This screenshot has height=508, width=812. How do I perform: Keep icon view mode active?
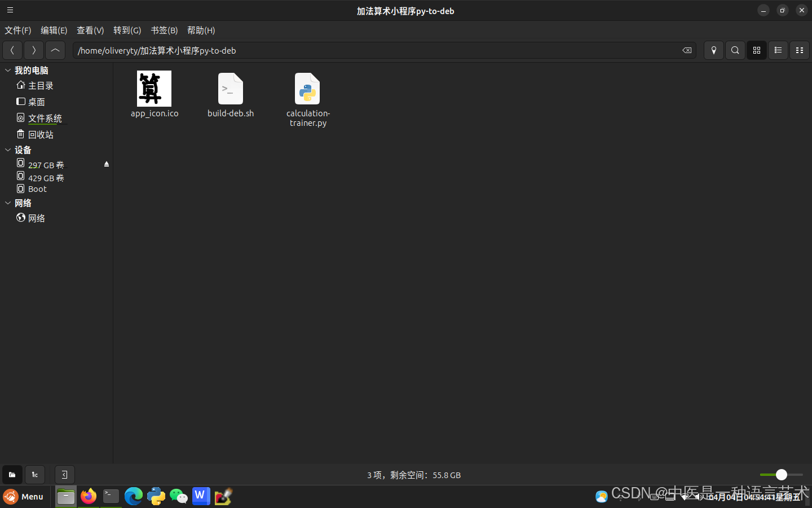click(756, 50)
